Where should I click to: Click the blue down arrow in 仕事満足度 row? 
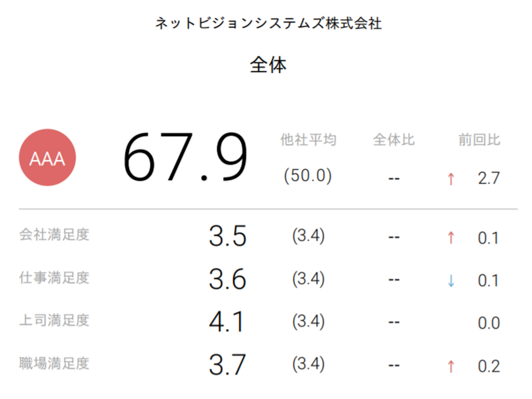pos(451,280)
